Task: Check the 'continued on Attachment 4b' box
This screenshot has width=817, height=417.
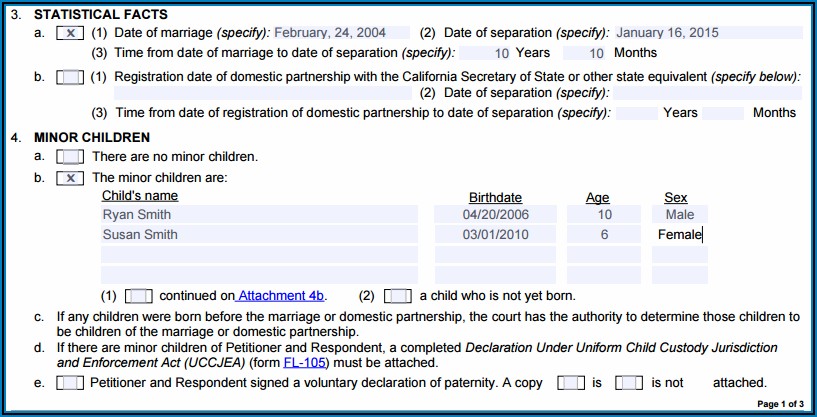Action: point(139,296)
